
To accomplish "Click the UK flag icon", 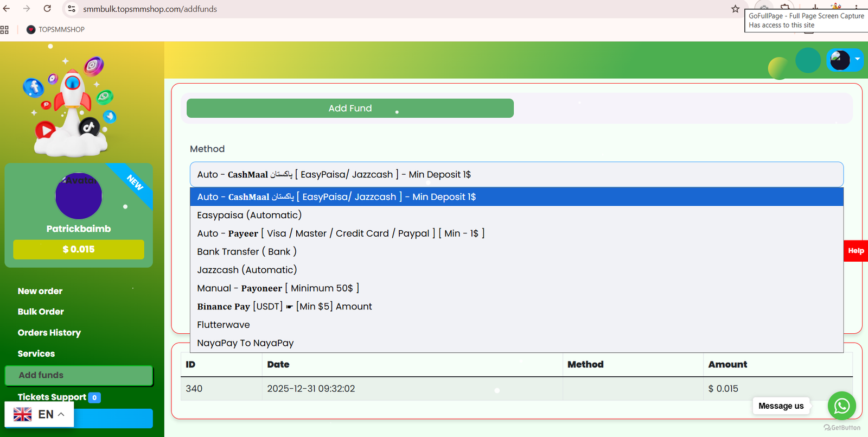I will 22,414.
